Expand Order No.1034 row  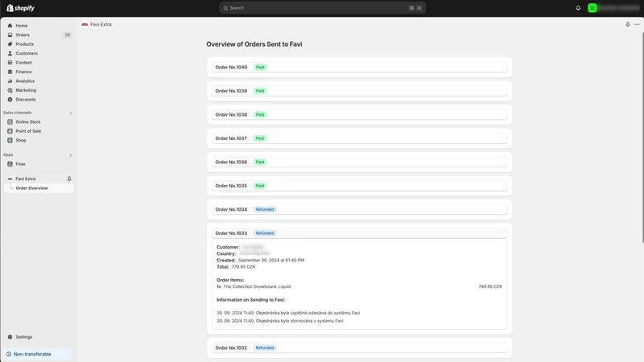pos(359,209)
